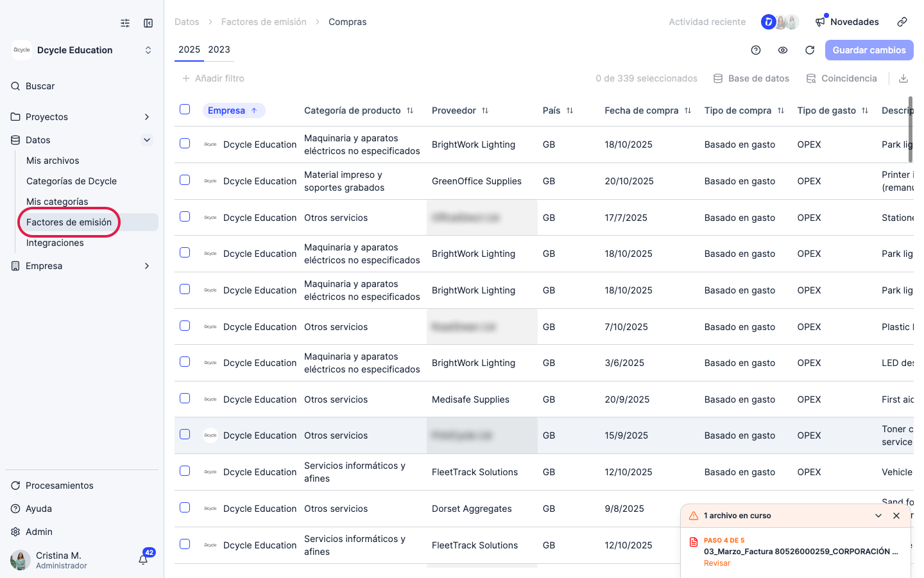
Task: Sort by Tipo de compra column icon
Action: pyautogui.click(x=781, y=110)
